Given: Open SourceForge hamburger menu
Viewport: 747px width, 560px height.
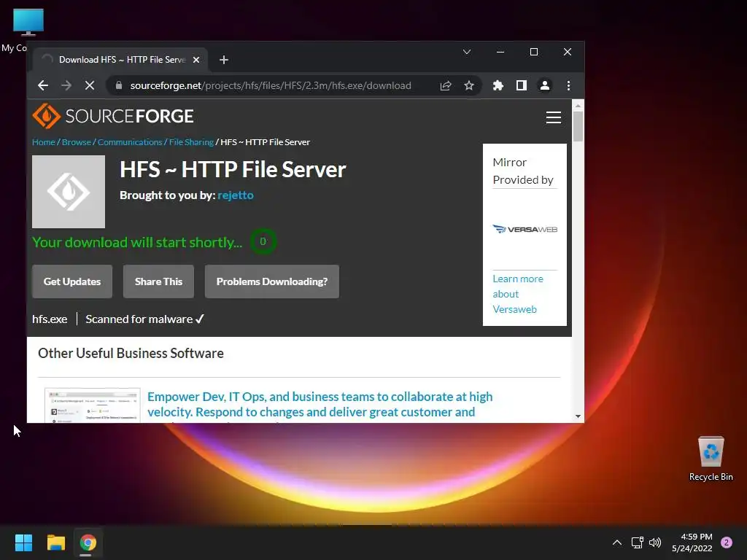Looking at the screenshot, I should point(553,117).
